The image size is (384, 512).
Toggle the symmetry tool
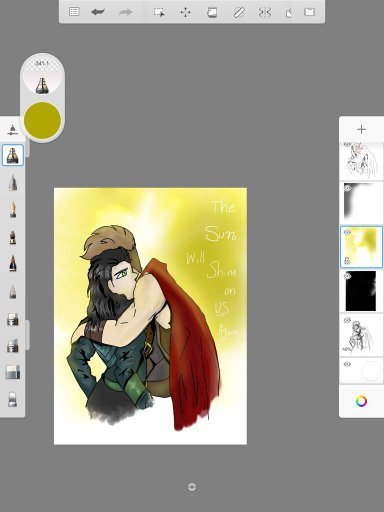tap(265, 13)
